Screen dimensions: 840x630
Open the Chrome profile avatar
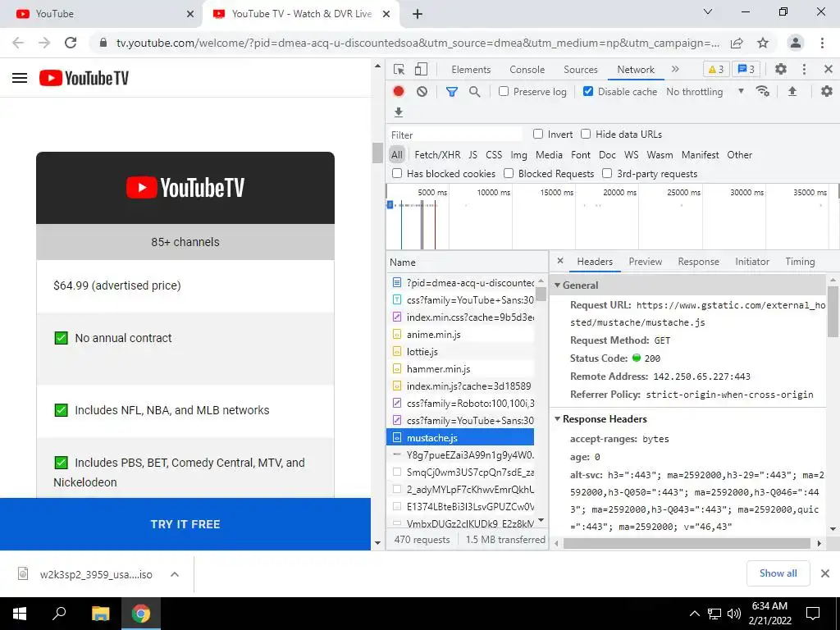tap(796, 43)
